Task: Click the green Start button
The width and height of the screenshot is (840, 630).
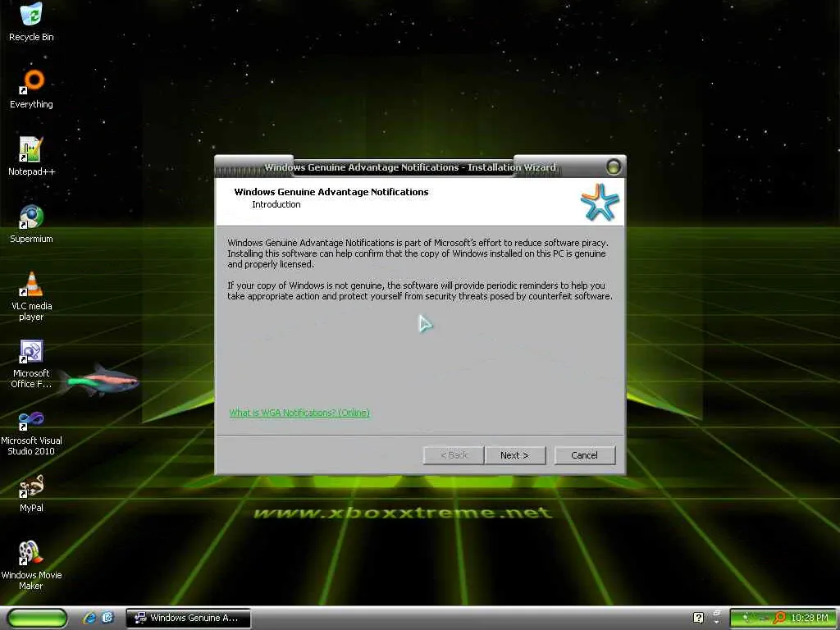Action: click(x=38, y=619)
